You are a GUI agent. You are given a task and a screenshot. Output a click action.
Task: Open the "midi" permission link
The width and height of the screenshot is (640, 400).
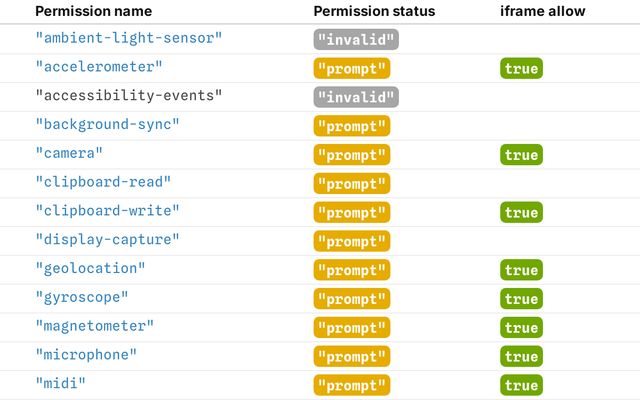pos(60,383)
